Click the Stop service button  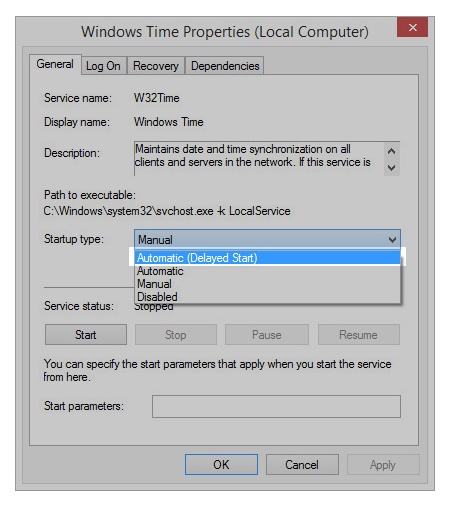click(176, 335)
